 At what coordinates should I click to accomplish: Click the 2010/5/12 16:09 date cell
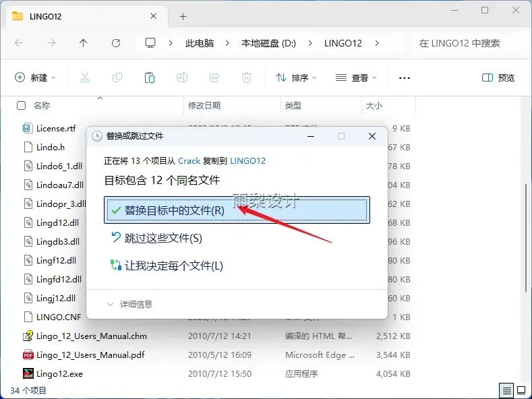[x=220, y=355]
